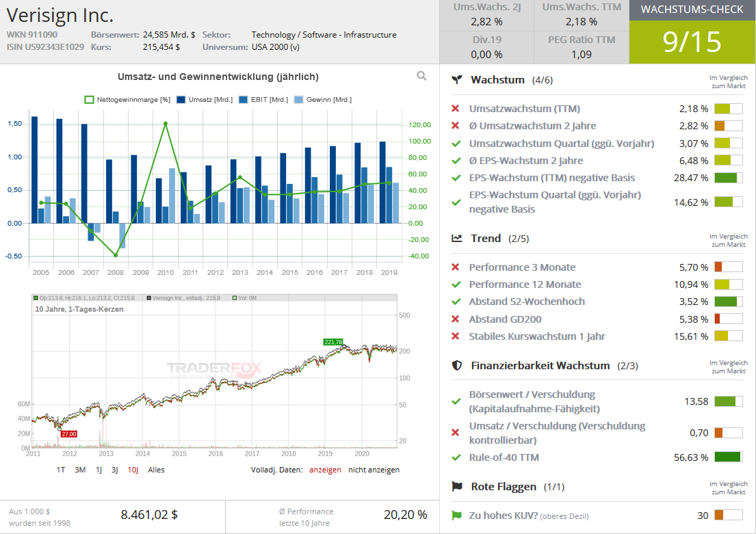Click red X beside Performance 3 Monate

coord(455,267)
